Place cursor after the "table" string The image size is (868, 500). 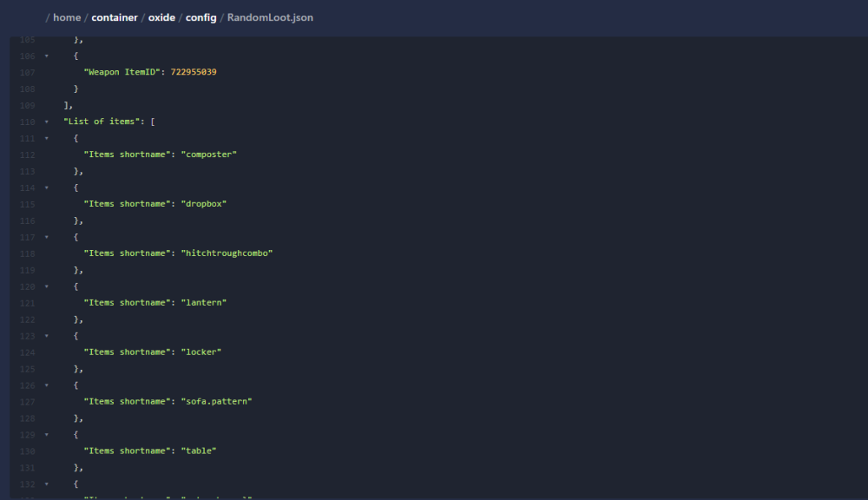217,451
